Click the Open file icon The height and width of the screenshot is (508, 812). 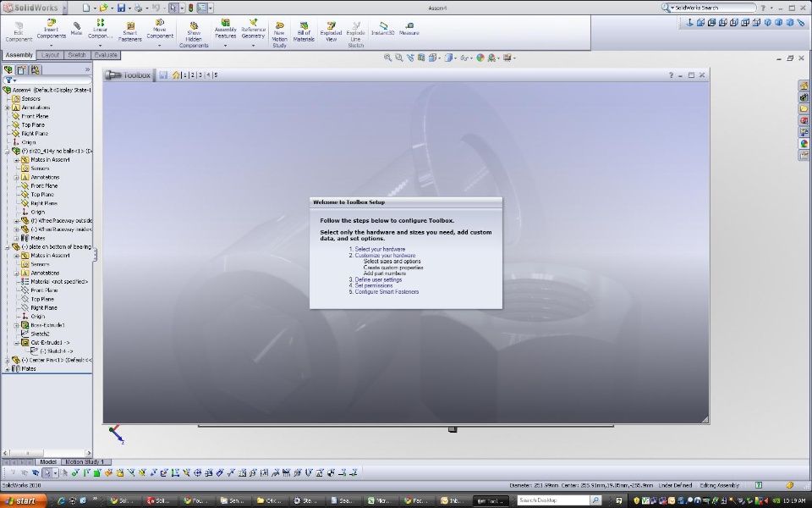pos(103,8)
